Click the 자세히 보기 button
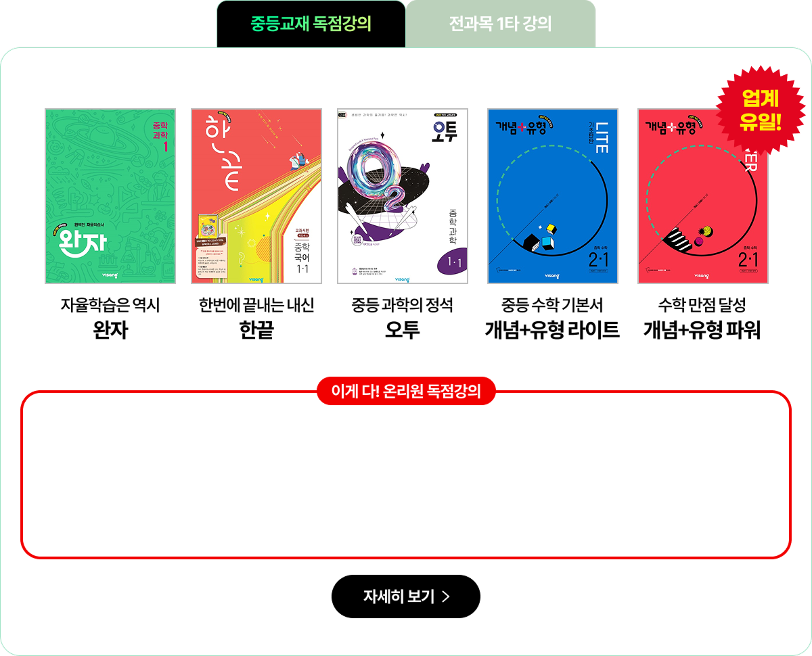The width and height of the screenshot is (812, 656). (406, 596)
